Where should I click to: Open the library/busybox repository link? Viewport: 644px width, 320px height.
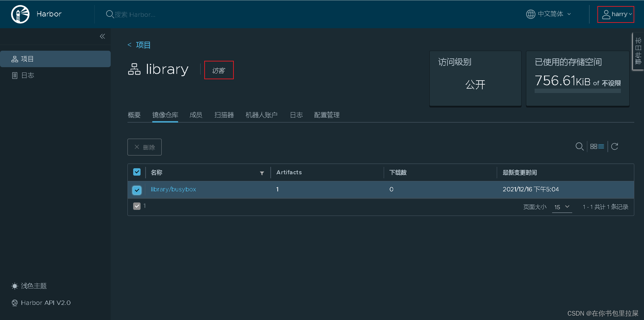pos(173,189)
